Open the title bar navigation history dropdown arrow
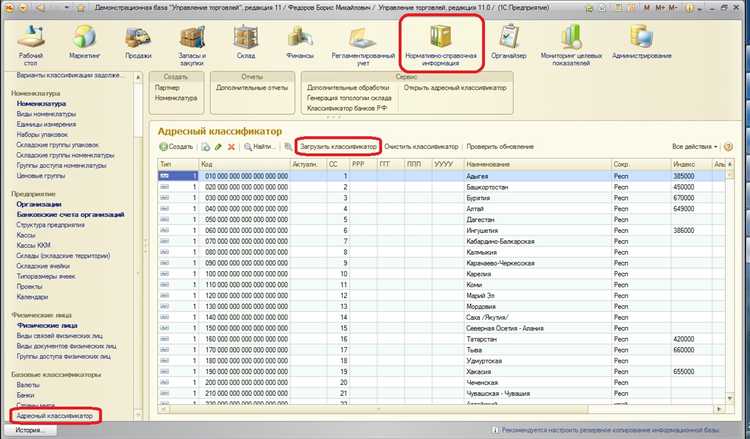750x439 pixels. tap(66, 8)
